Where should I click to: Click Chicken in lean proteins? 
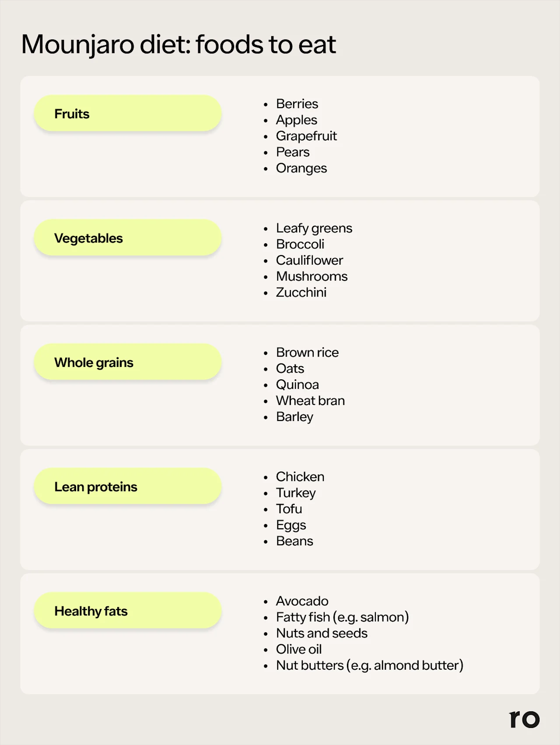click(x=300, y=477)
